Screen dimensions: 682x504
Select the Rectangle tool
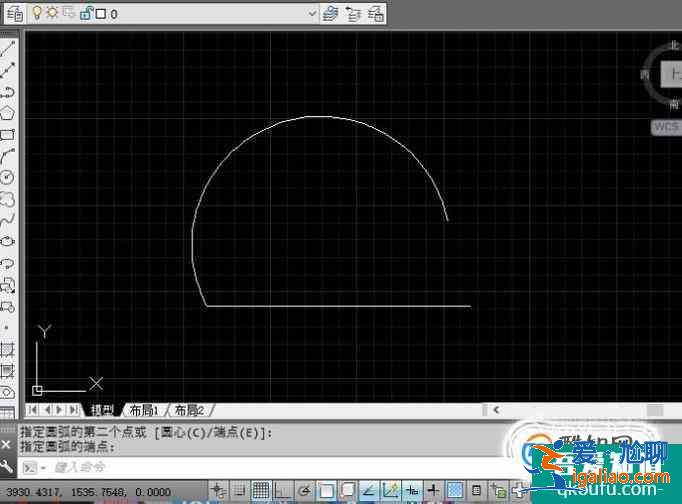point(7,135)
